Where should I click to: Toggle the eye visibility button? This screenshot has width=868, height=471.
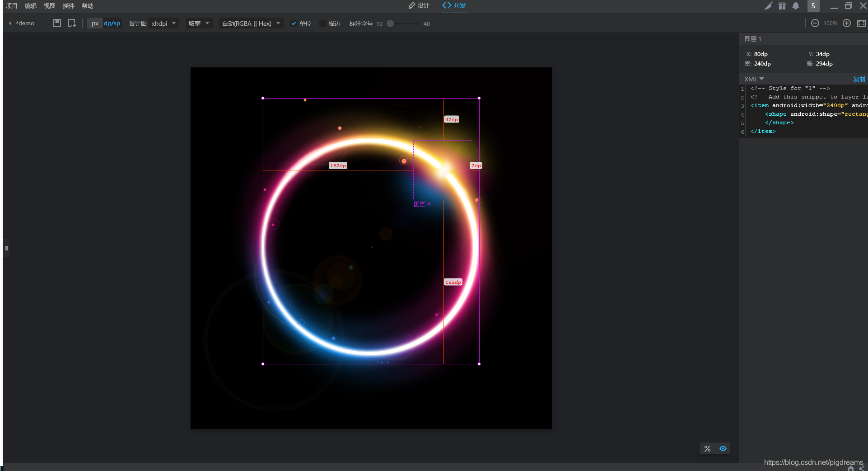pos(723,448)
